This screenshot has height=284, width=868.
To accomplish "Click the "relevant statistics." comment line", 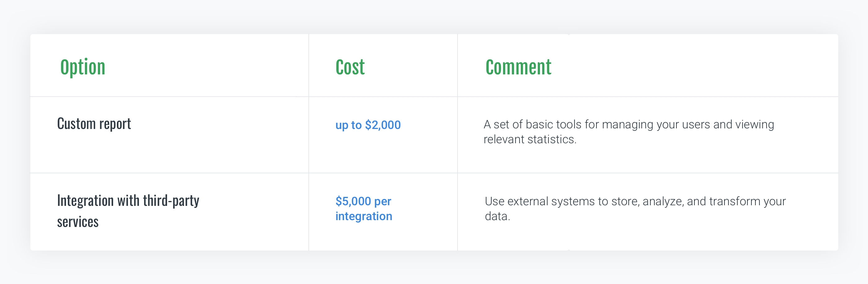I will coord(530,140).
